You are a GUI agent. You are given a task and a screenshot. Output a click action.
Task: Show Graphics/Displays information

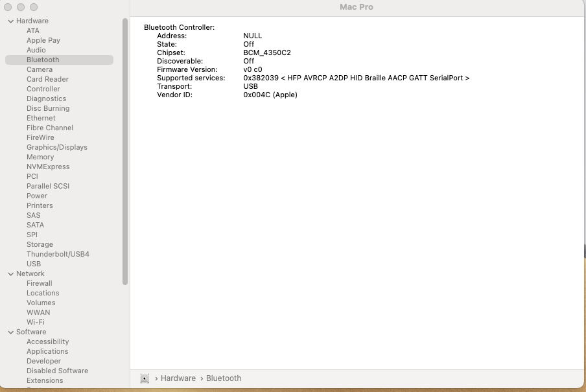(x=57, y=147)
